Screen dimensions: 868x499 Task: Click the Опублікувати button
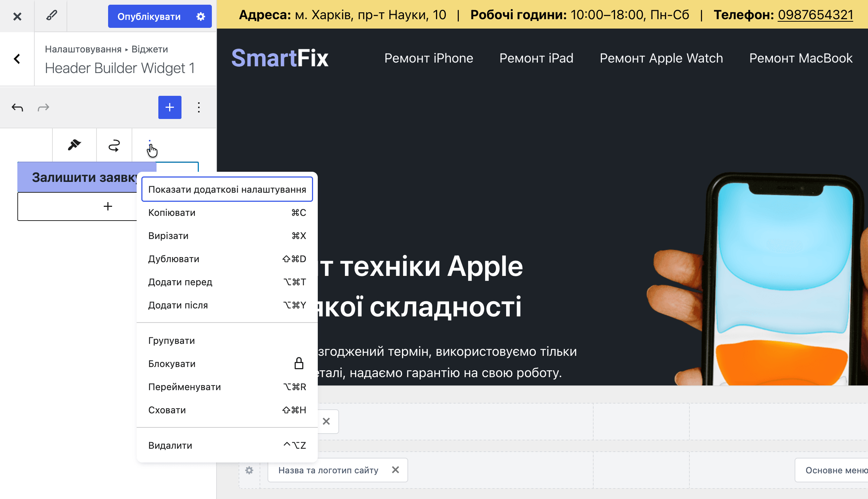click(149, 16)
